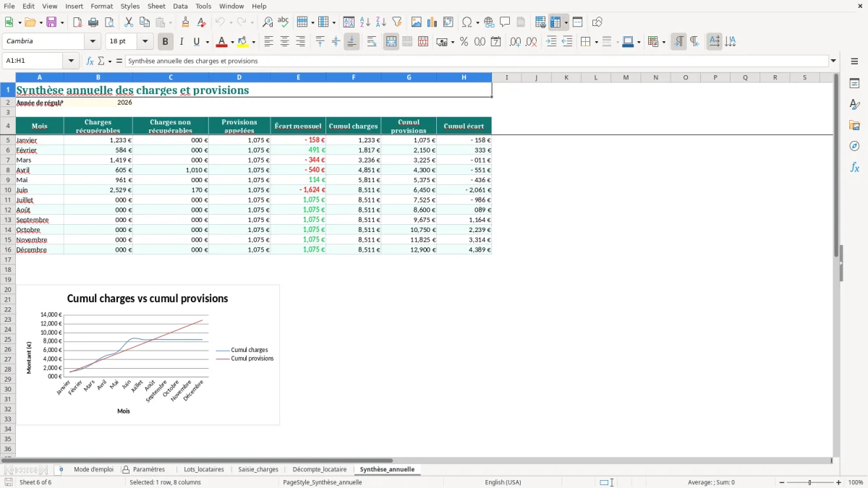Open Font Name dropdown arrow
This screenshot has height=488, width=868.
93,42
